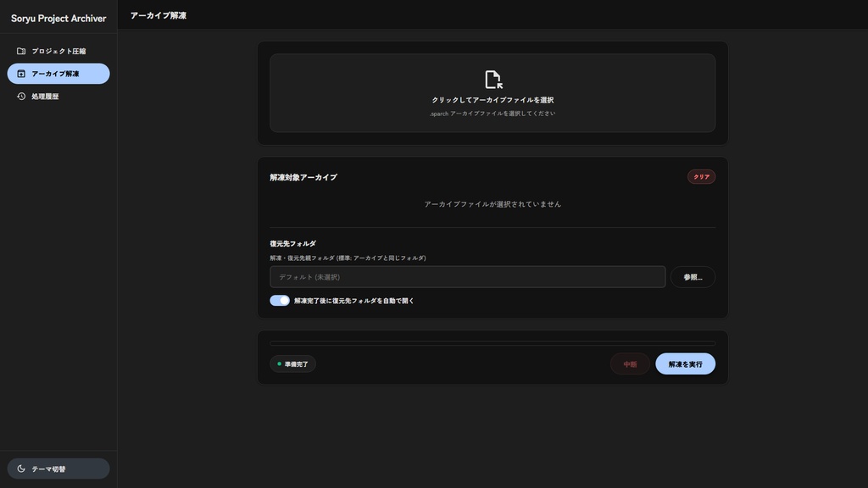Image resolution: width=868 pixels, height=488 pixels.
Task: Click the 準備完了 status badge
Action: [x=292, y=364]
